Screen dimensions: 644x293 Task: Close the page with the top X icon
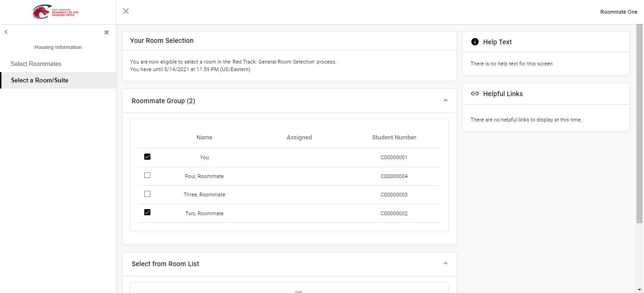coord(126,11)
